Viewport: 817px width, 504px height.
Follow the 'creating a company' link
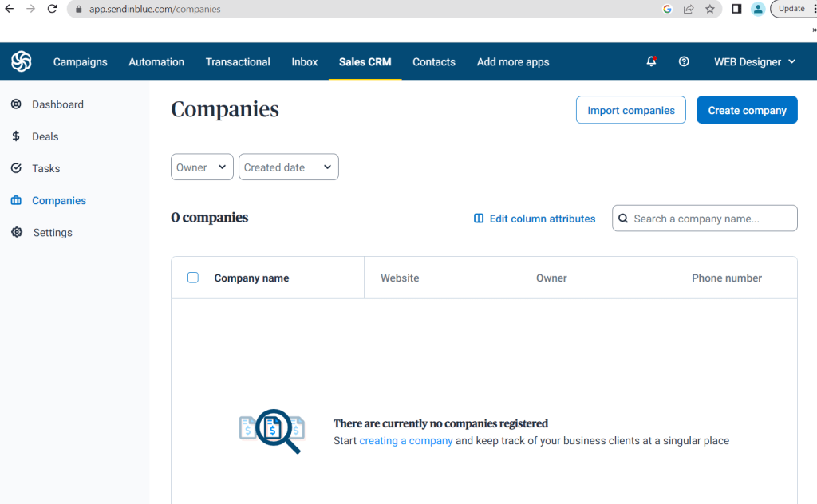pos(405,440)
